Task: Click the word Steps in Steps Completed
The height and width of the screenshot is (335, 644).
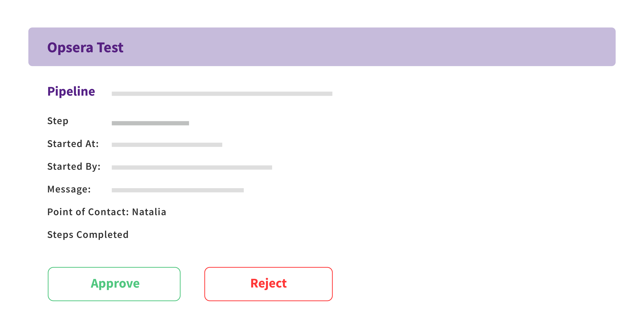Action: pyautogui.click(x=60, y=235)
